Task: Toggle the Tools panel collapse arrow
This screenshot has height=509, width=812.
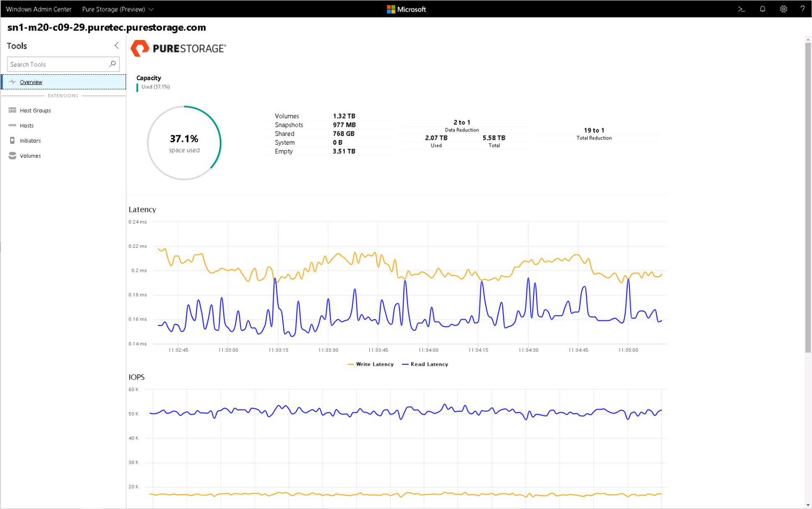Action: coord(116,45)
